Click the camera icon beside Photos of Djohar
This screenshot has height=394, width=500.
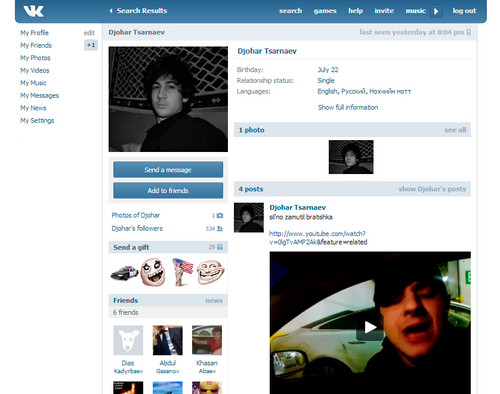220,216
